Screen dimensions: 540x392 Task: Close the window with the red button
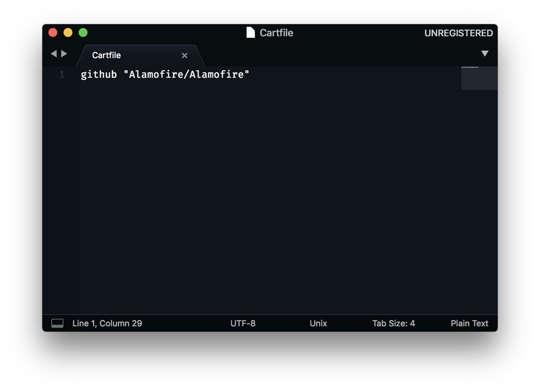click(53, 32)
